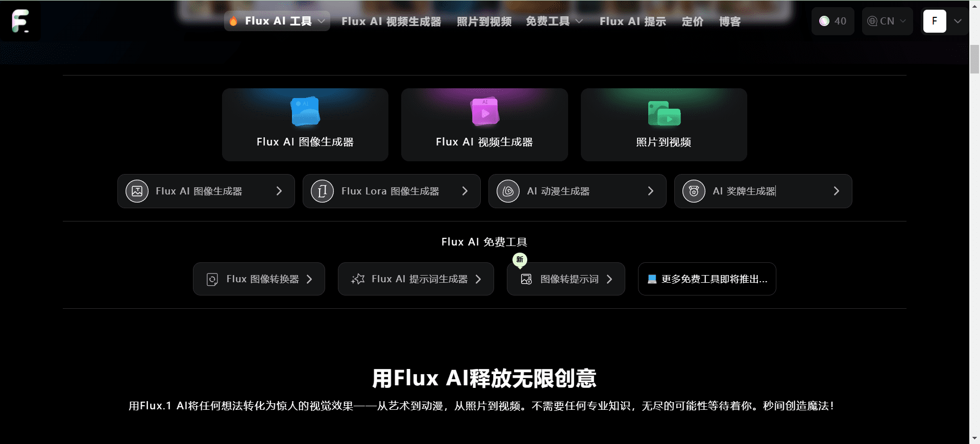980x444 pixels.
Task: Expand the 免费工具 nav dropdown
Action: coord(554,21)
